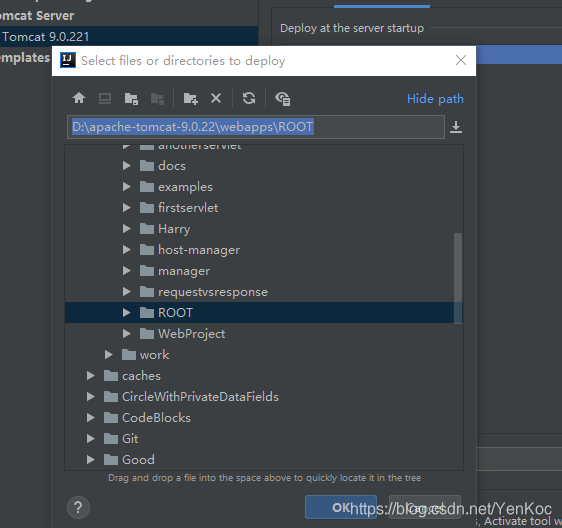Click the Desktop directory toolbar icon
This screenshot has width=562, height=528.
click(105, 98)
